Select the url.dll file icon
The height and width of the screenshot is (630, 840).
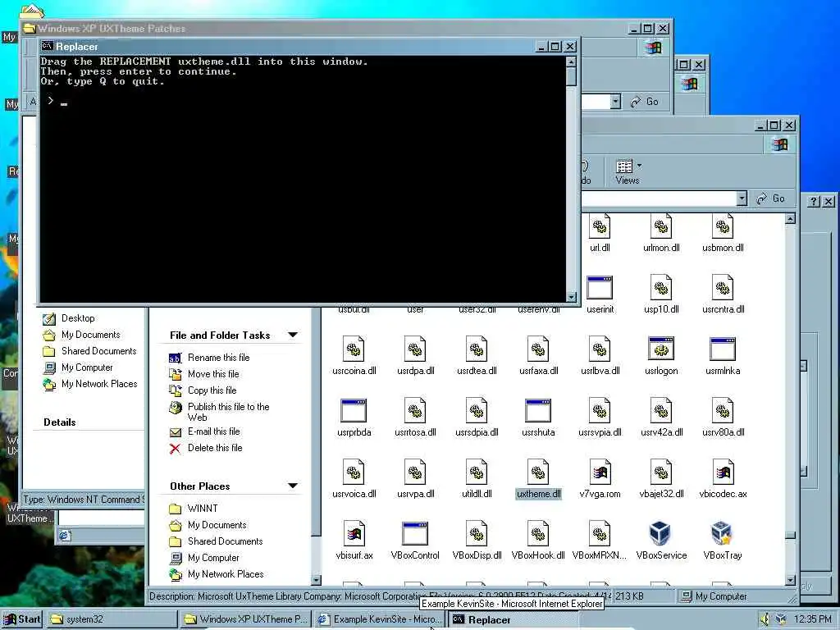600,226
